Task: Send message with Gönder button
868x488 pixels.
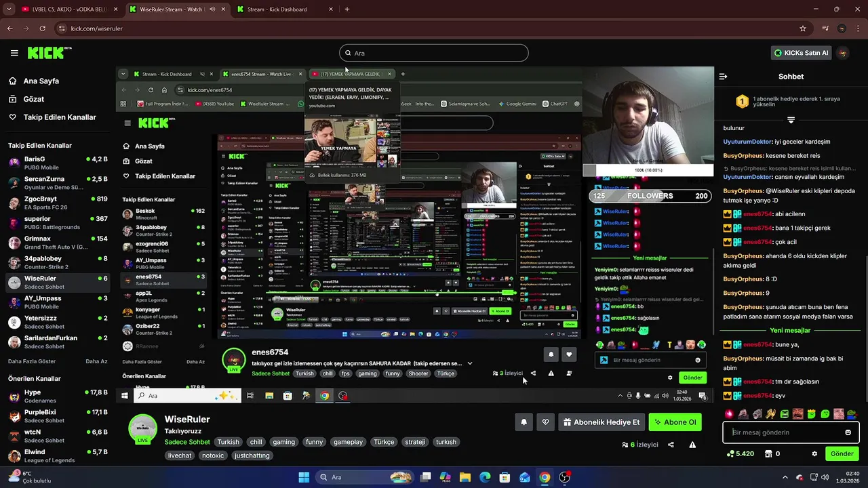Action: coord(842,453)
